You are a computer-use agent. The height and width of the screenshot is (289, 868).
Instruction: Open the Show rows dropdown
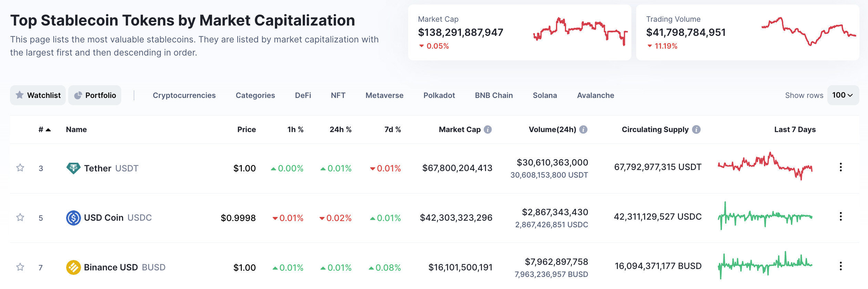point(843,95)
